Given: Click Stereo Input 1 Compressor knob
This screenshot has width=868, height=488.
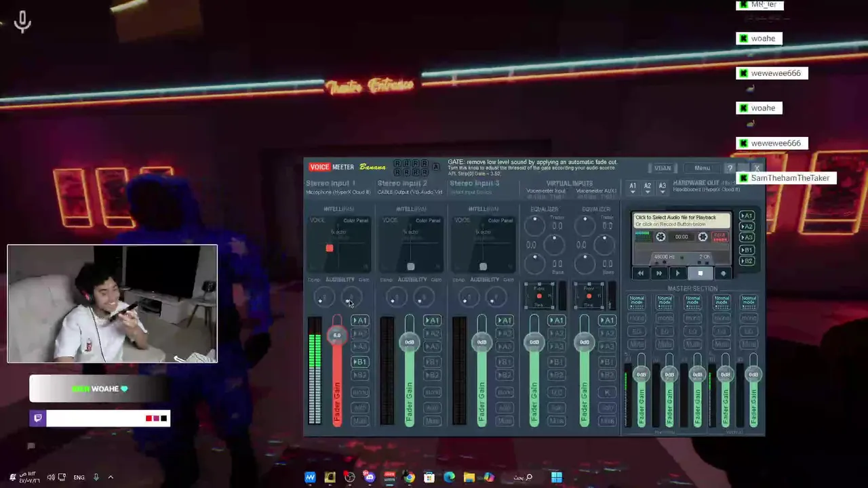Looking at the screenshot, I should coord(323,298).
